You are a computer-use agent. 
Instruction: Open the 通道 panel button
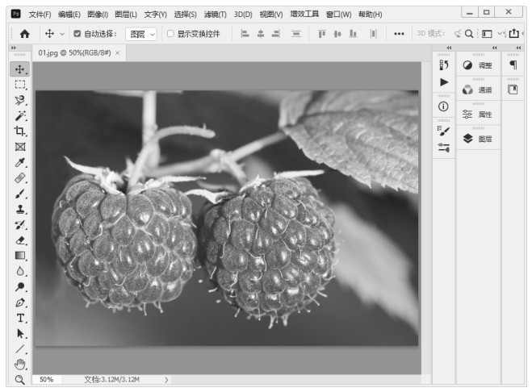(x=478, y=90)
